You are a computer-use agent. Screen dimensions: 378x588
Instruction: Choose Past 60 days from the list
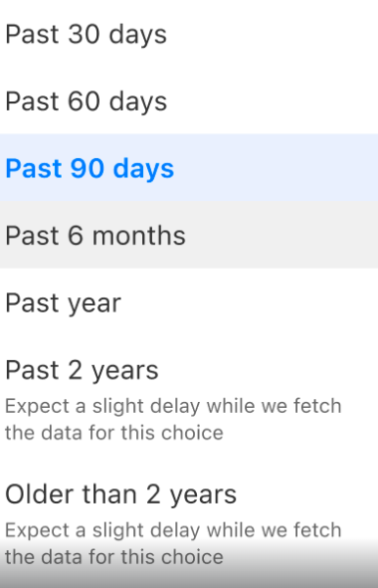(189, 100)
